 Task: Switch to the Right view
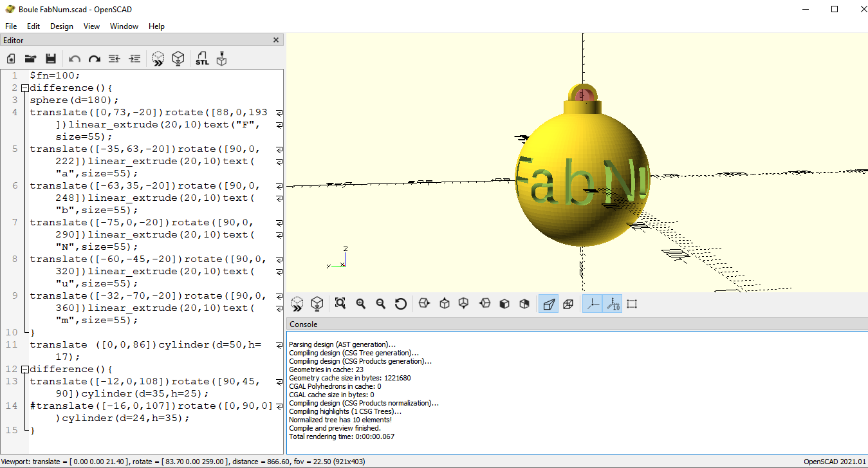coord(423,304)
